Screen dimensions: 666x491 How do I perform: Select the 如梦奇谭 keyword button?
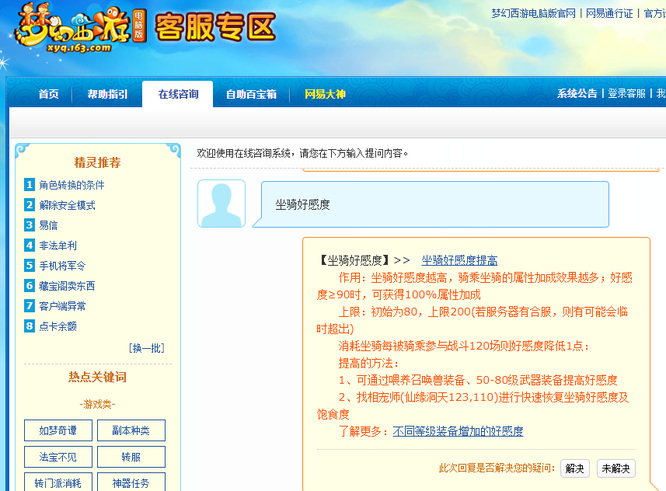[x=58, y=430]
